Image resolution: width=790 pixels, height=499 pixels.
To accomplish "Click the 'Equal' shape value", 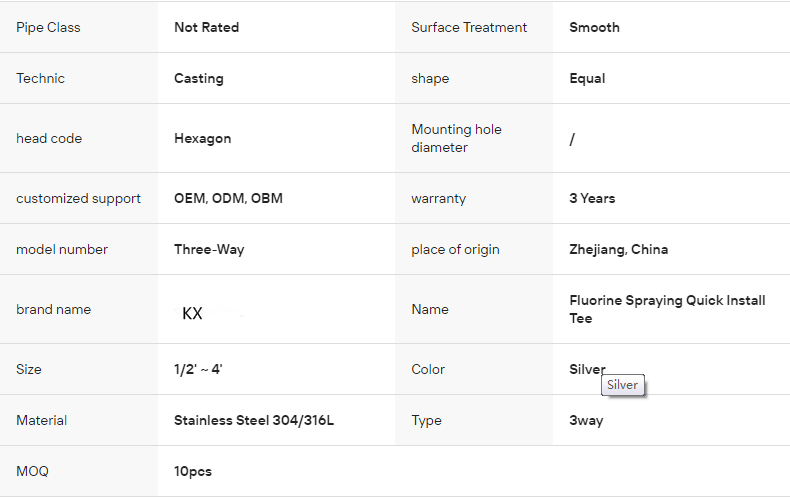I will pos(587,78).
